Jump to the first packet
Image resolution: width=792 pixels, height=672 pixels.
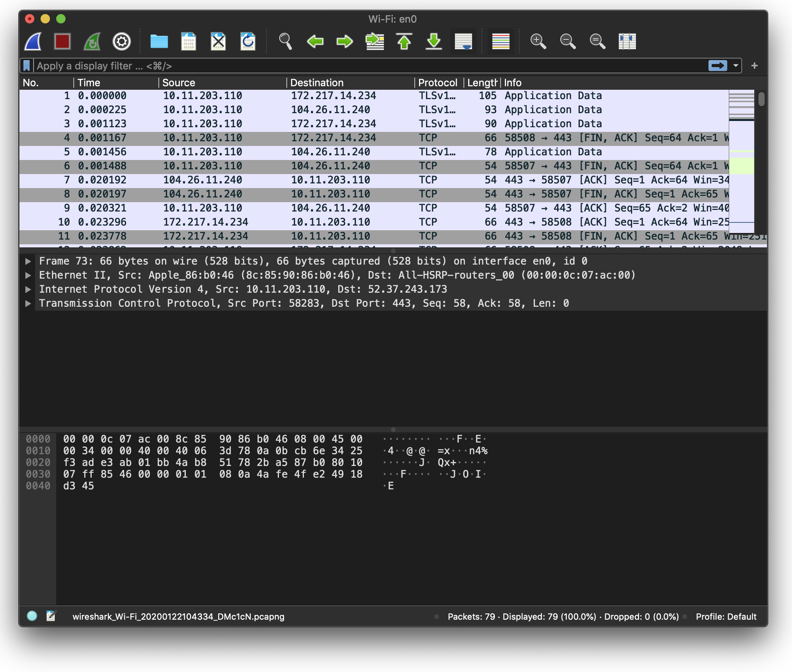click(404, 41)
